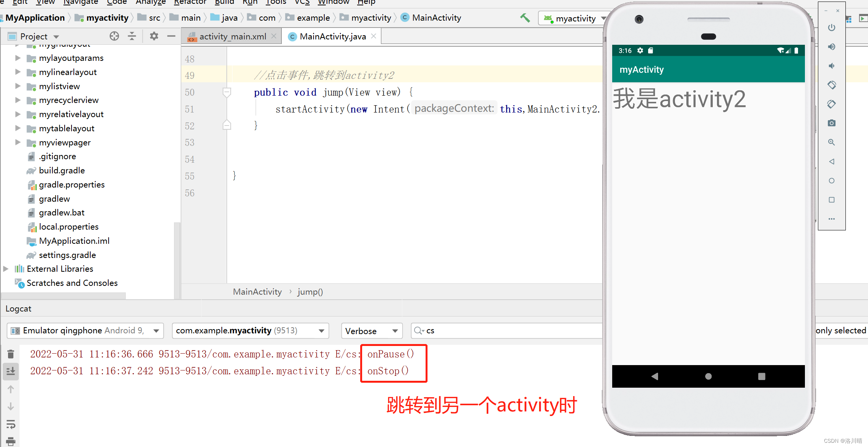
Task: Open the Run menu
Action: tap(250, 3)
